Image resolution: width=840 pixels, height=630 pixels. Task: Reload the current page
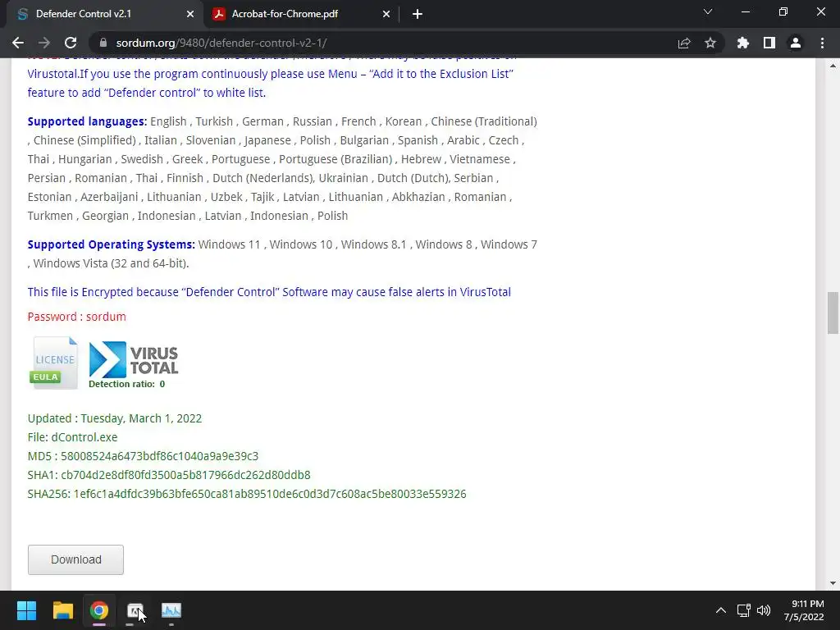coord(71,43)
